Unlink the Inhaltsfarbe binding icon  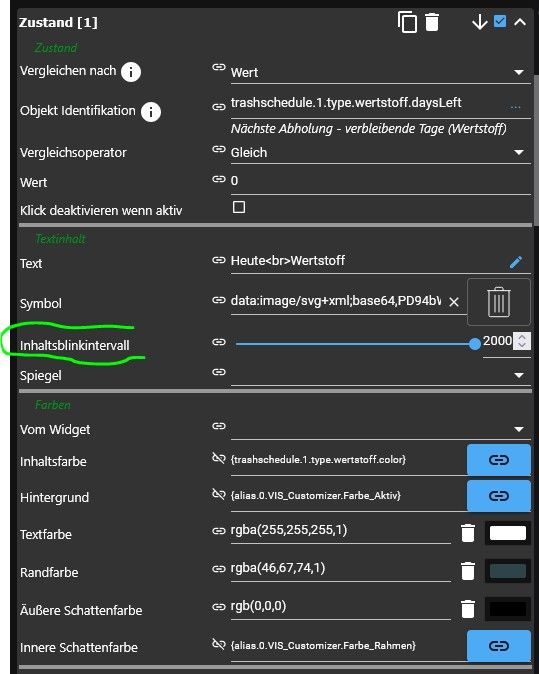coord(219,458)
